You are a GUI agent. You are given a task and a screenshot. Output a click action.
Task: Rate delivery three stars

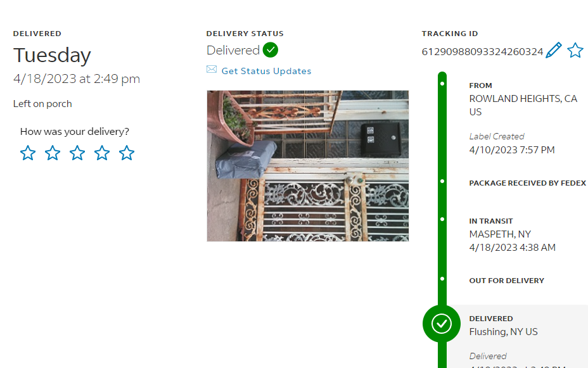77,153
